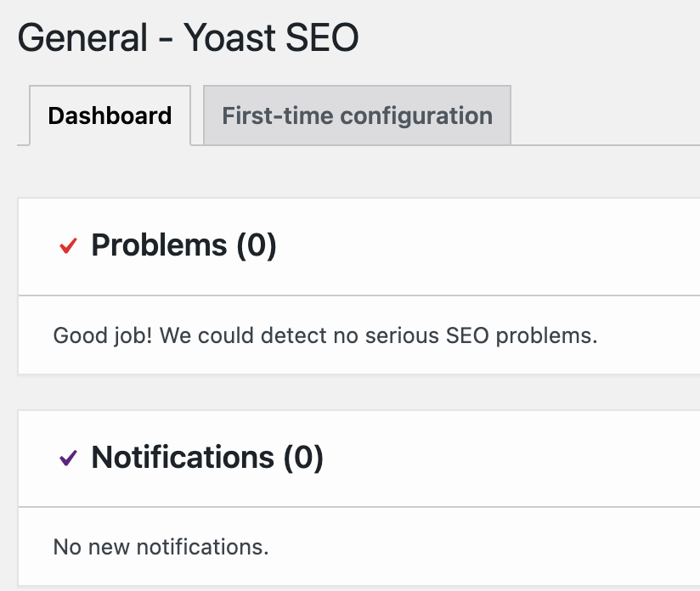Click empty space right of Notifications heading

(x=527, y=458)
